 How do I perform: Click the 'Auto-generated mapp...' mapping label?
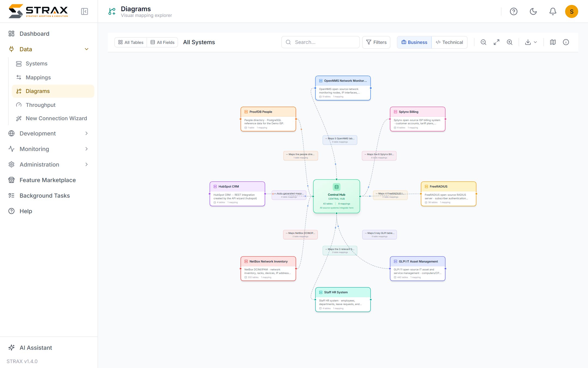pos(289,195)
